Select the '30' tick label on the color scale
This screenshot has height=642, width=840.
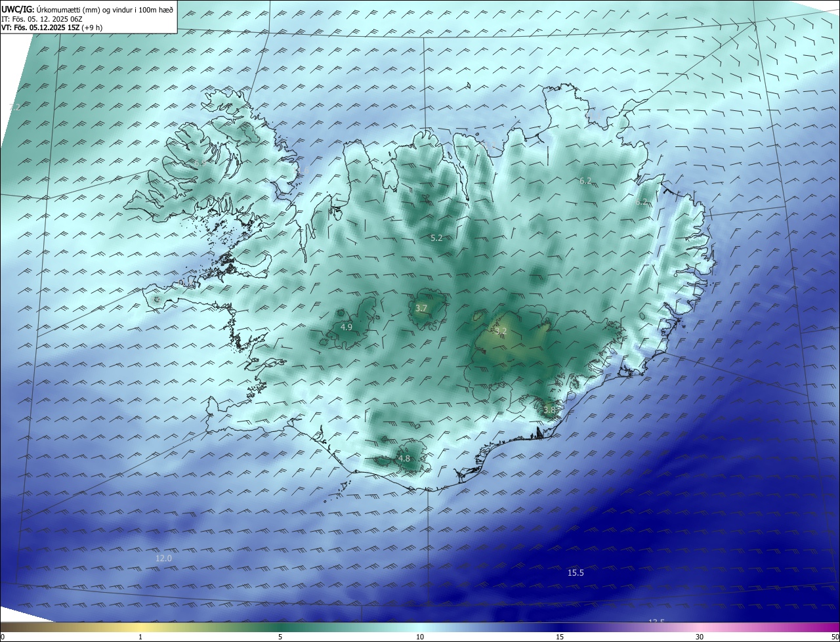click(700, 637)
